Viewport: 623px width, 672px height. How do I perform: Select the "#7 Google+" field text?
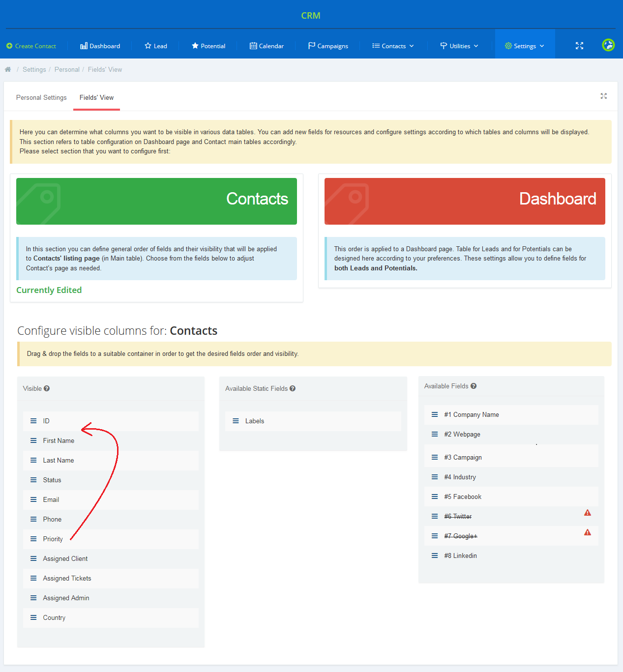tap(461, 536)
